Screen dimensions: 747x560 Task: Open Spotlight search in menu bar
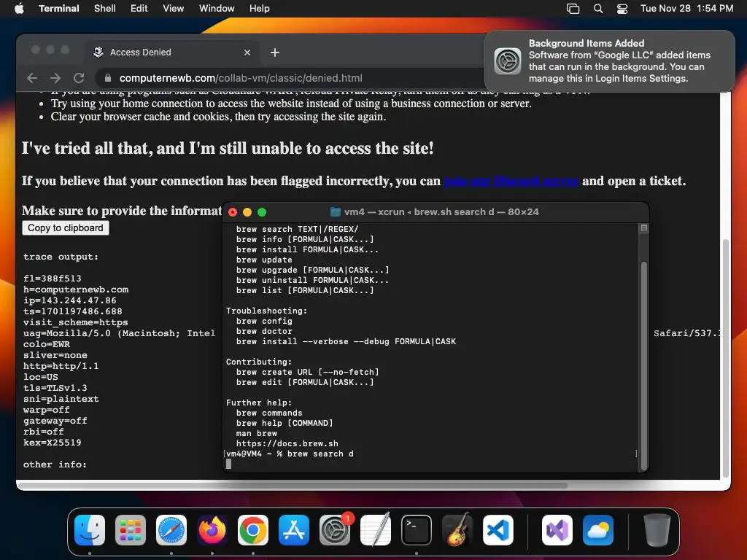[x=598, y=8]
